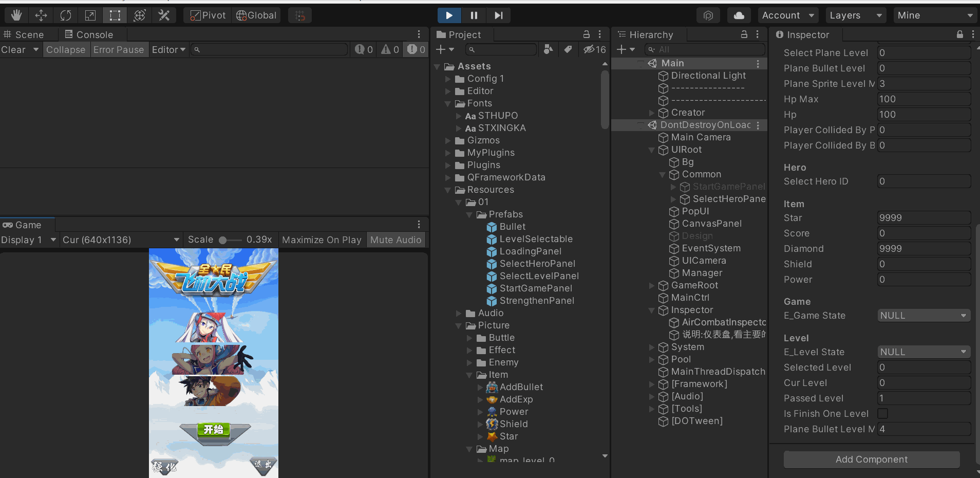Open cloud services icon
This screenshot has width=980, height=478.
coord(739,15)
